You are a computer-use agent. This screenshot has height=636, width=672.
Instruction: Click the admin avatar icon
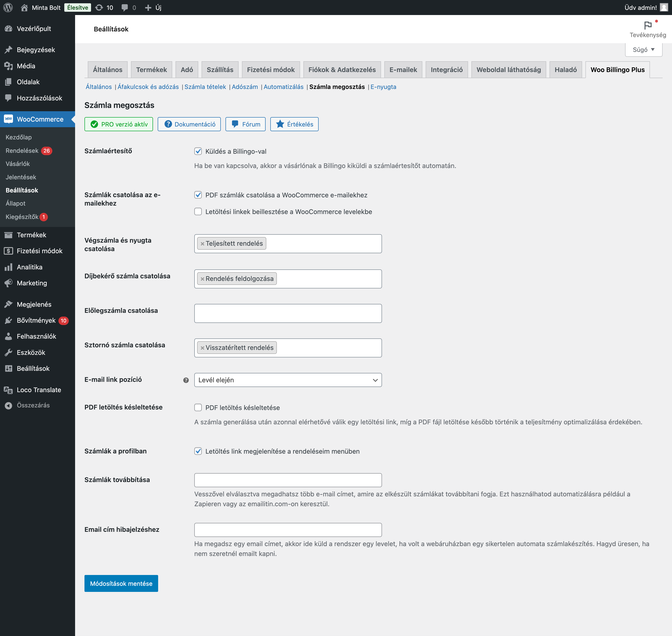(664, 8)
